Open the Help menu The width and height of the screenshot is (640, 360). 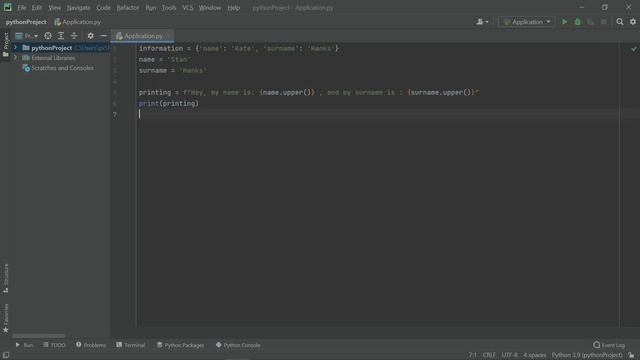(x=233, y=8)
